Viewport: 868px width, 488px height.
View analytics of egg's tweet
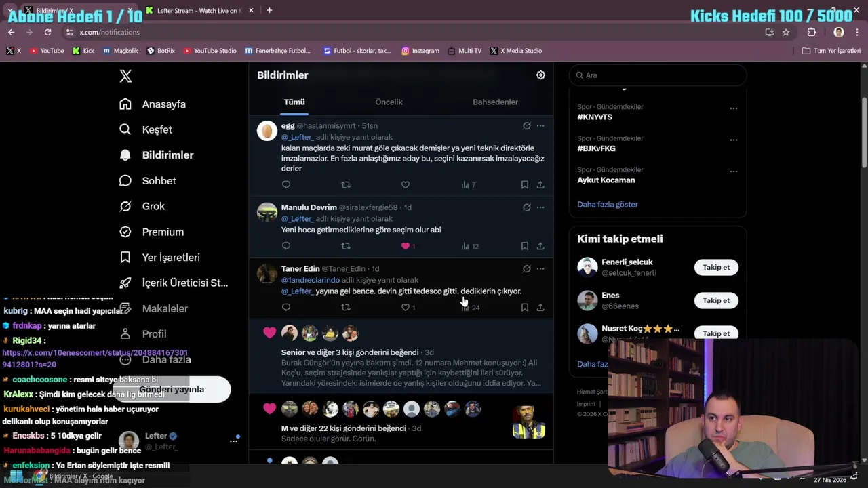pyautogui.click(x=468, y=184)
